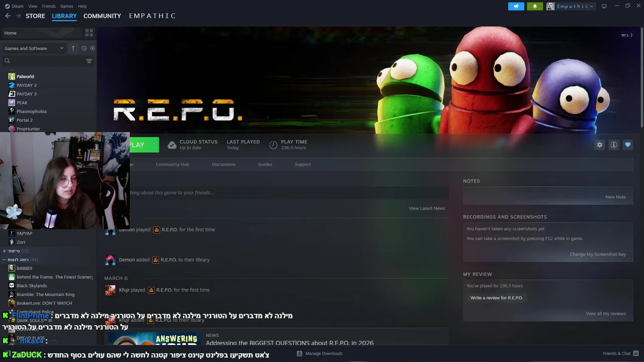Screen dimensions: 644x362
Task: Switch to Big Picture mode monitor icon
Action: click(604, 6)
